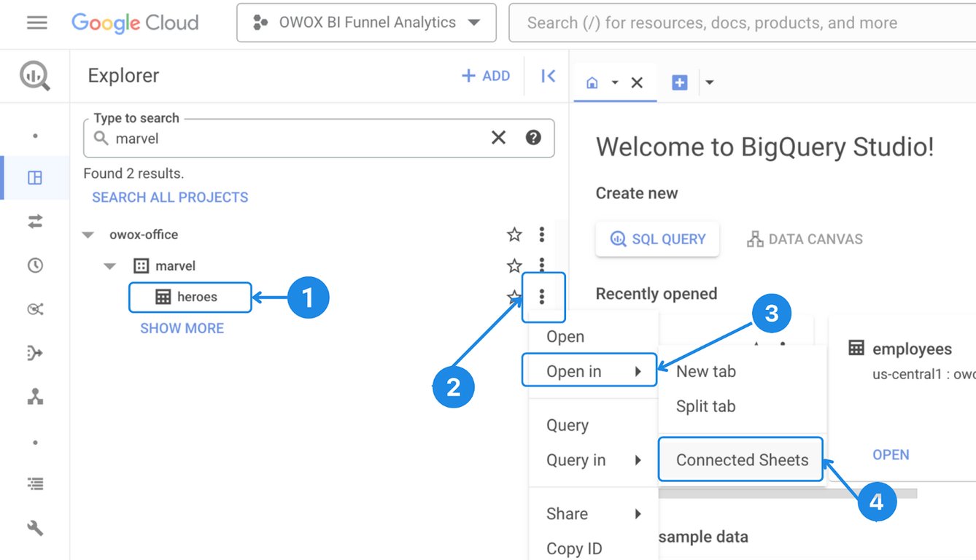Click the horizontal scrollbar under recent cards
Screen dimensions: 976x560
tap(788, 494)
